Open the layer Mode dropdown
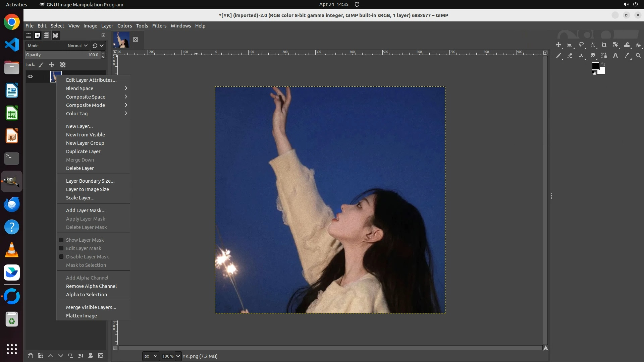 [x=77, y=46]
